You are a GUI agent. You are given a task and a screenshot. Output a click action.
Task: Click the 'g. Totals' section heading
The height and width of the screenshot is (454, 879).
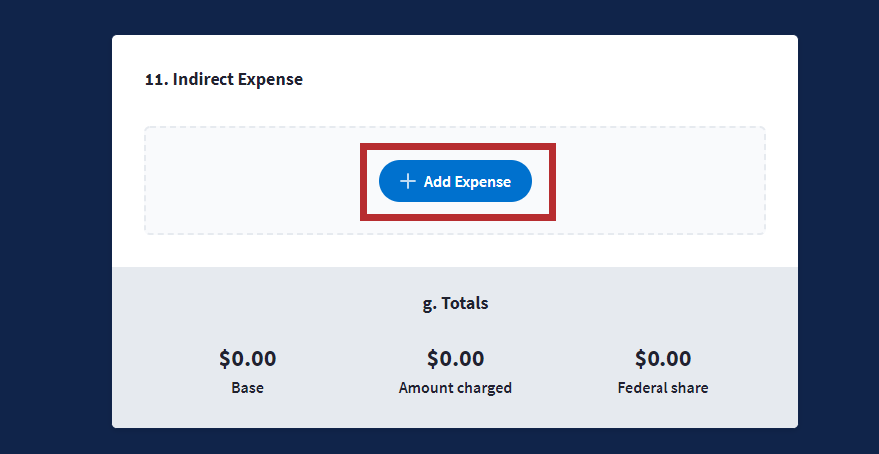coord(455,302)
